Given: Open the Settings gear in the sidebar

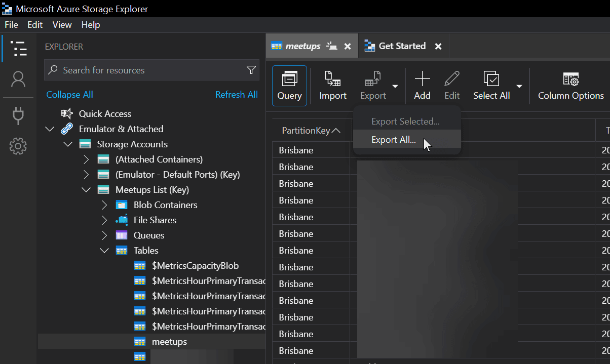Looking at the screenshot, I should [x=18, y=146].
